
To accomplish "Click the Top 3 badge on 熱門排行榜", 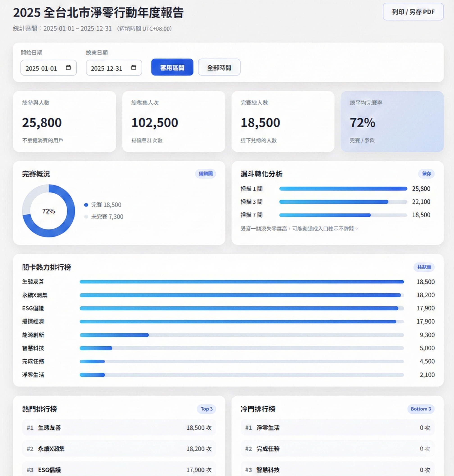I will click(206, 409).
